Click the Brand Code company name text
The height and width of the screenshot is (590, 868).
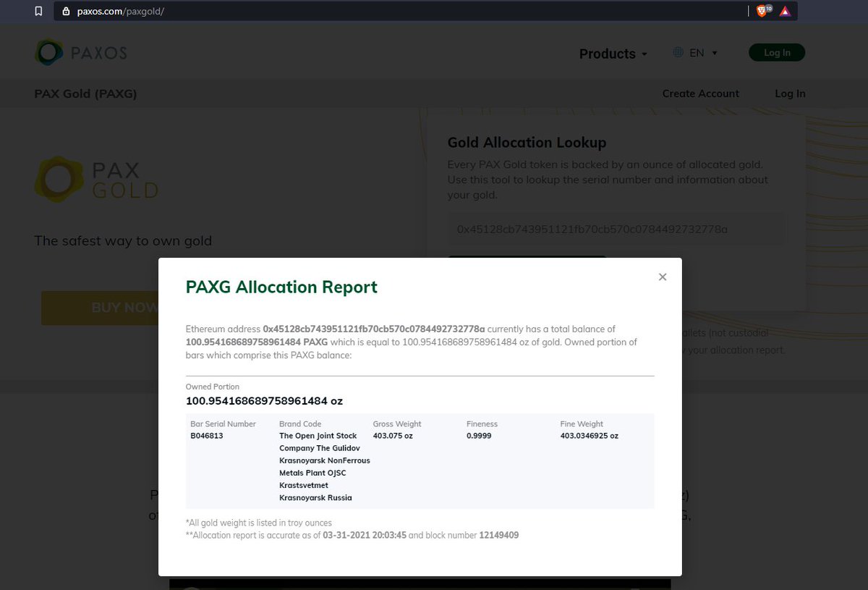[324, 467]
